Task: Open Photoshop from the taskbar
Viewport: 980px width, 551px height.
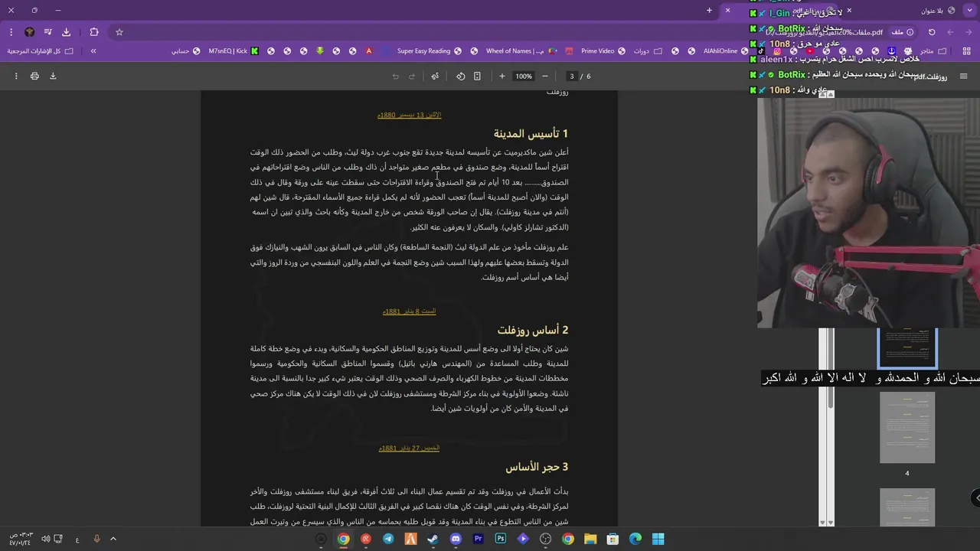Action: (x=501, y=539)
